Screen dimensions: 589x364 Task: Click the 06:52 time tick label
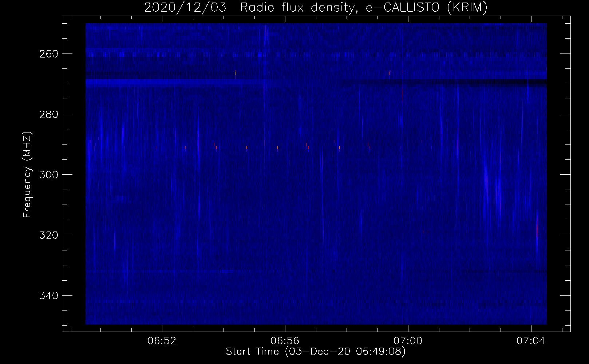(x=162, y=341)
